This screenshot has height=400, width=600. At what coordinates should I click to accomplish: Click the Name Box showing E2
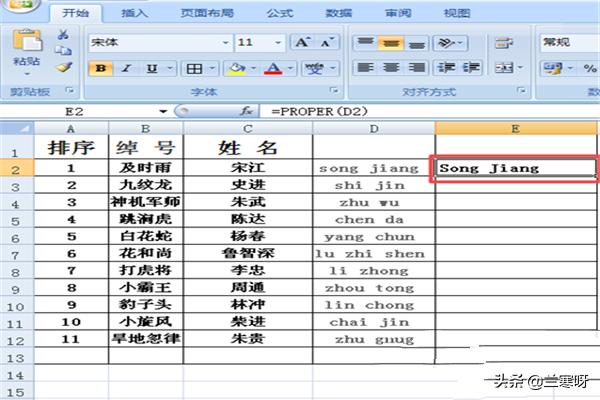pyautogui.click(x=78, y=112)
